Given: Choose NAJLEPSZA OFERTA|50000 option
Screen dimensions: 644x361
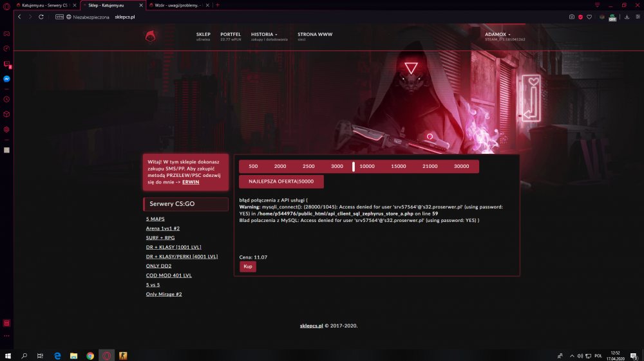Looking at the screenshot, I should tap(281, 181).
